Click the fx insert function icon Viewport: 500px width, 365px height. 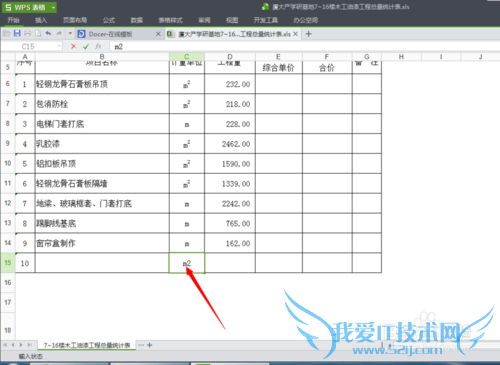[x=98, y=46]
